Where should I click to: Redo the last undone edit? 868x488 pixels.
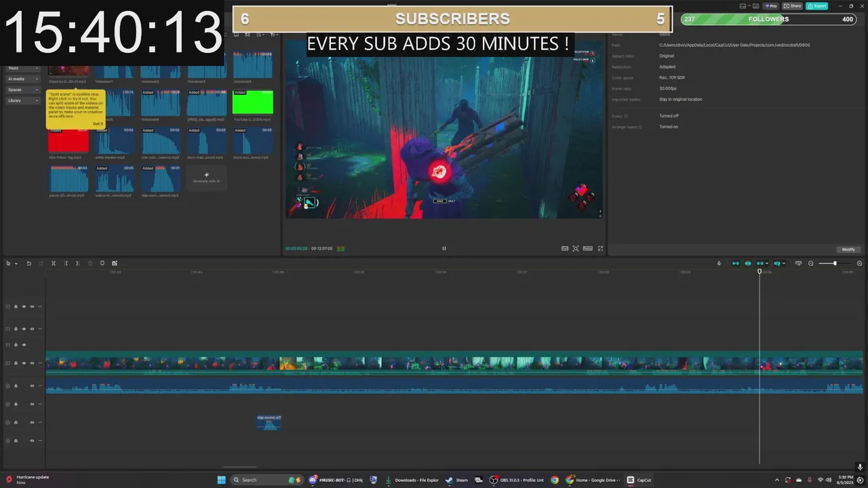pyautogui.click(x=41, y=263)
